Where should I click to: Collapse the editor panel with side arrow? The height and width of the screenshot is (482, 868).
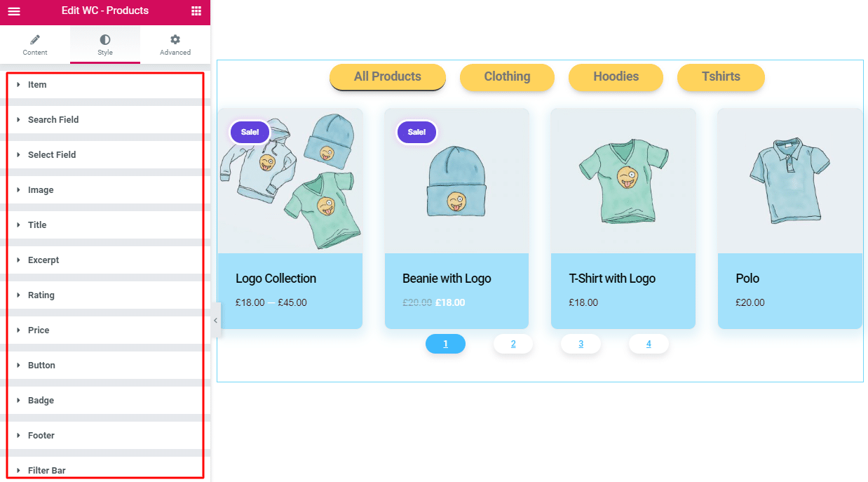215,321
